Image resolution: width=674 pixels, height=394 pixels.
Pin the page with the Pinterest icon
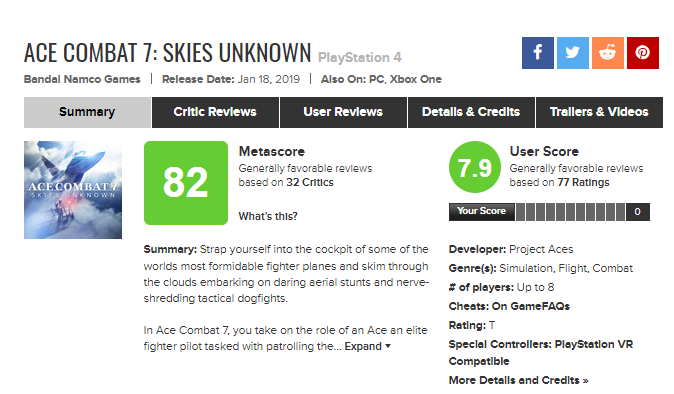(643, 53)
